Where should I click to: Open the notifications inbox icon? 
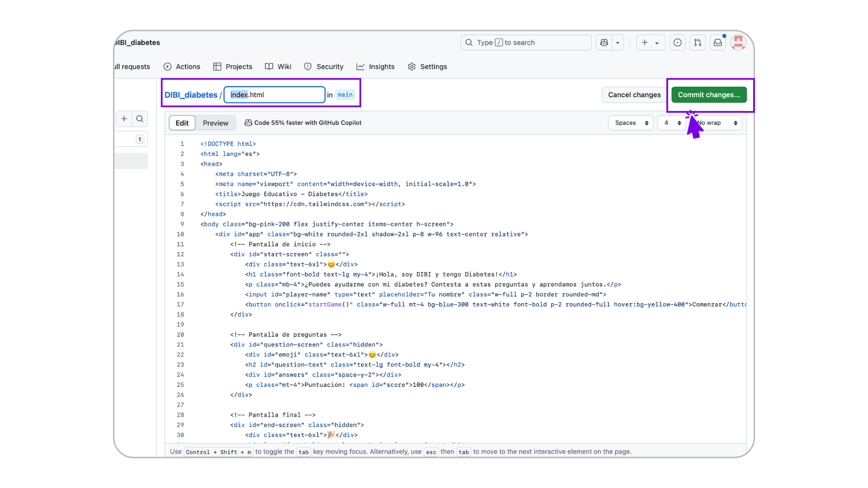click(x=718, y=42)
